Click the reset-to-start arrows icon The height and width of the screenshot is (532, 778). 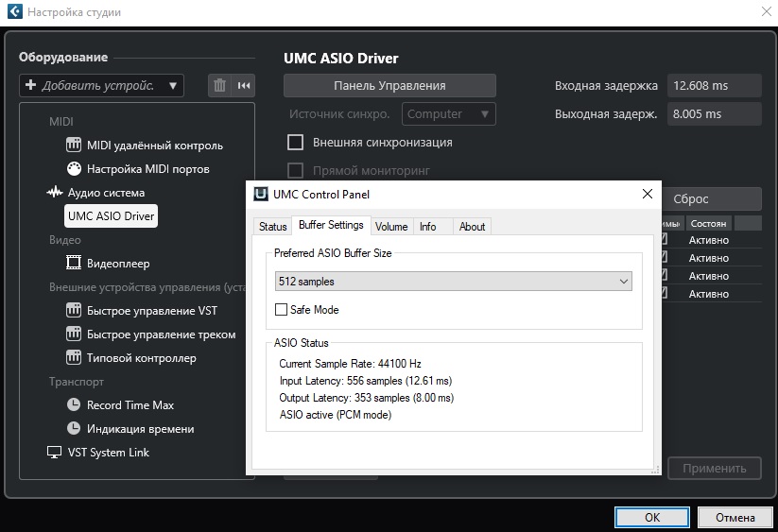(x=244, y=86)
